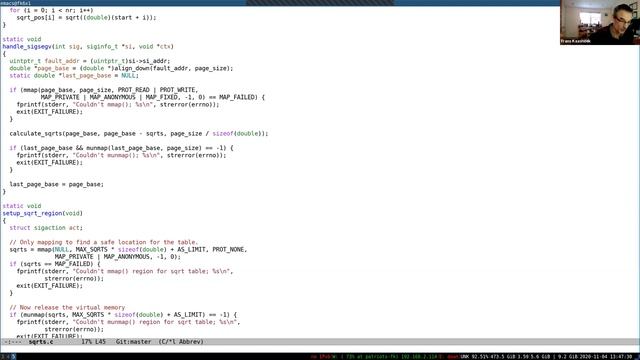Click the 'last_page_base = page_base;' assignment line
Screen dimensions: 640x360
(56, 184)
